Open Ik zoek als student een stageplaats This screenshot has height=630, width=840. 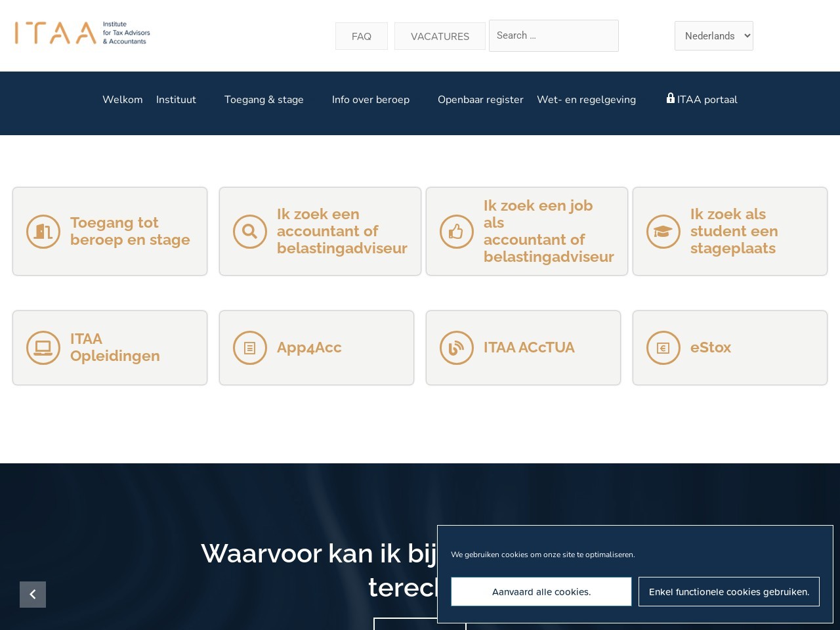click(734, 231)
